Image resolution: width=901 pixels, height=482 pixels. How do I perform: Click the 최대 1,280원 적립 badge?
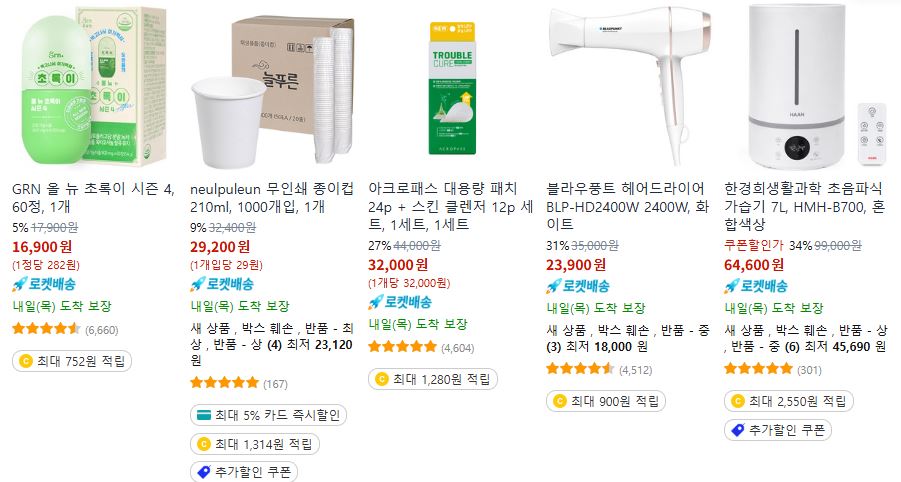pos(433,379)
